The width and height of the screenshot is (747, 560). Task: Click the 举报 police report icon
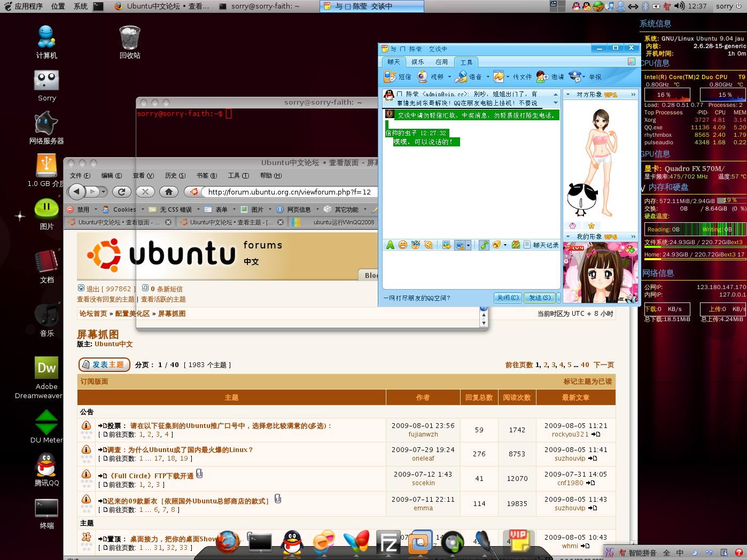point(575,77)
